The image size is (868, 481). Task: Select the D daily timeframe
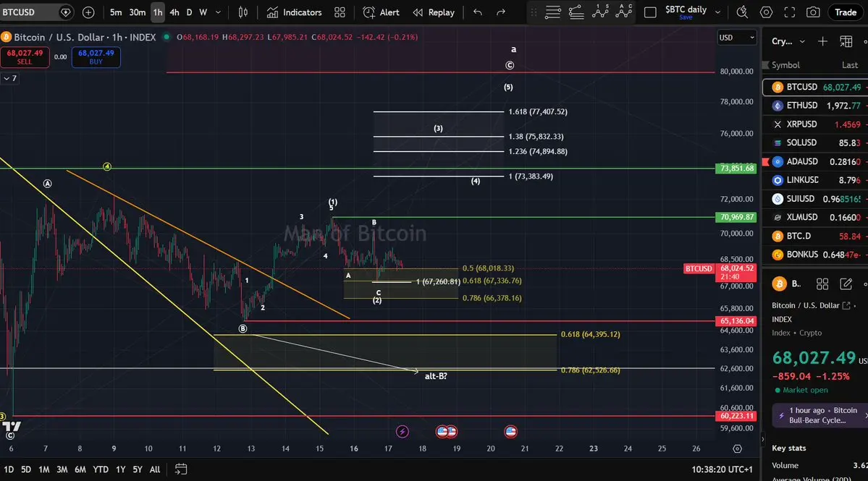point(190,12)
